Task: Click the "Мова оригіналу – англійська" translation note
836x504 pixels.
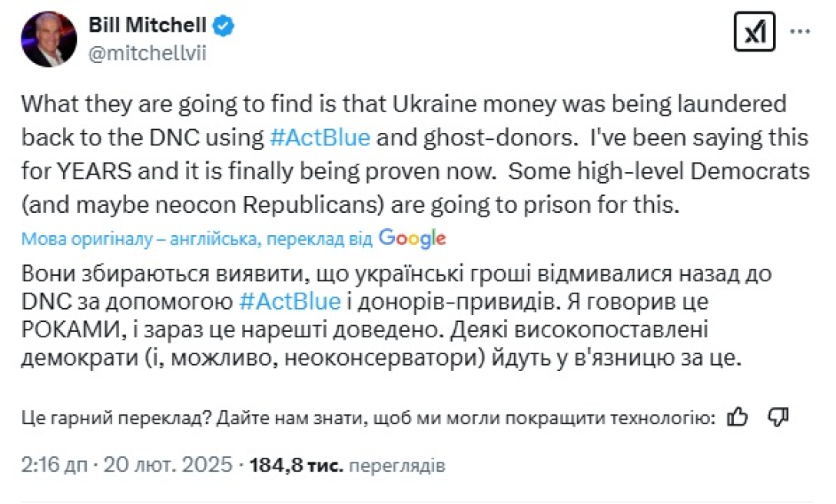Action: tap(138, 239)
